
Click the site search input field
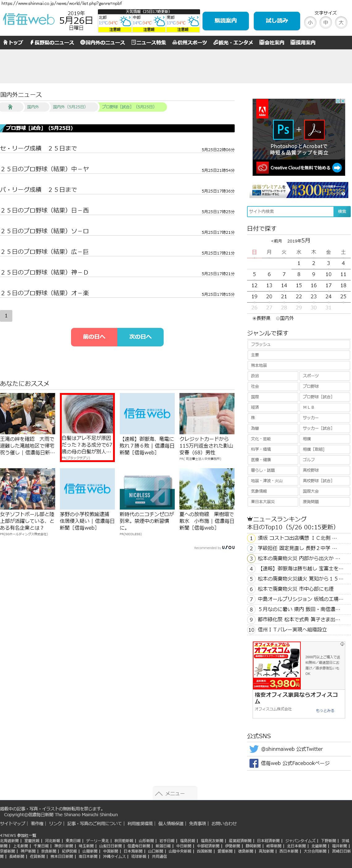tap(290, 211)
